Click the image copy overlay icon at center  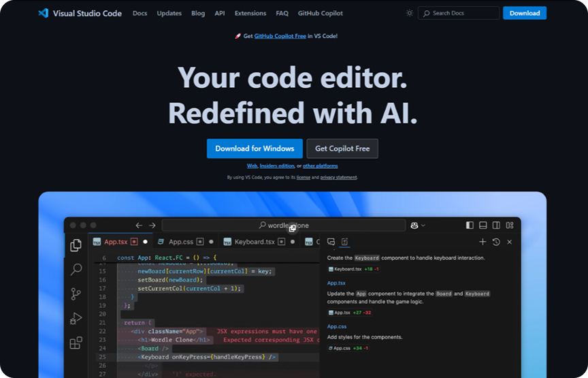coord(293,228)
